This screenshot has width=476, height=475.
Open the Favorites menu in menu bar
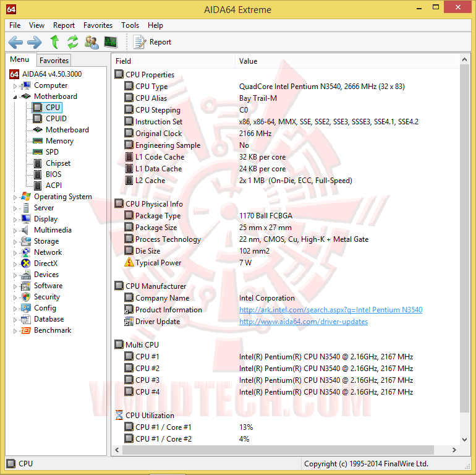tap(98, 25)
